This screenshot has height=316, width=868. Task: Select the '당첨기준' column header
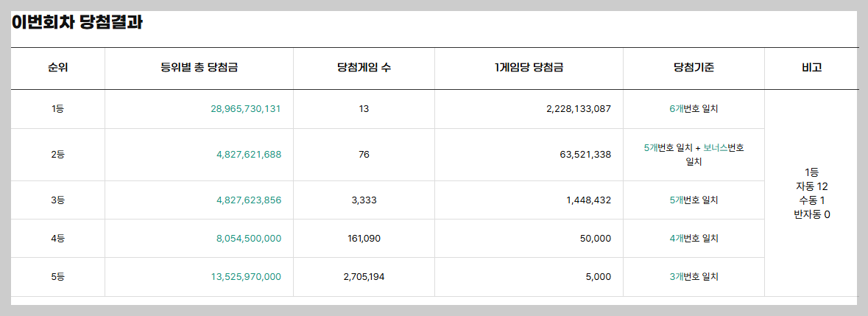694,68
